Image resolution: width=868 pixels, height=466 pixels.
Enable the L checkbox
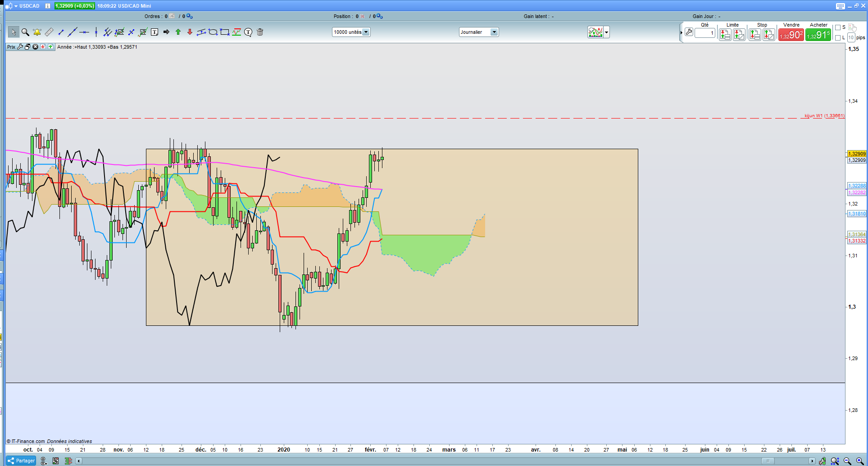(x=838, y=38)
